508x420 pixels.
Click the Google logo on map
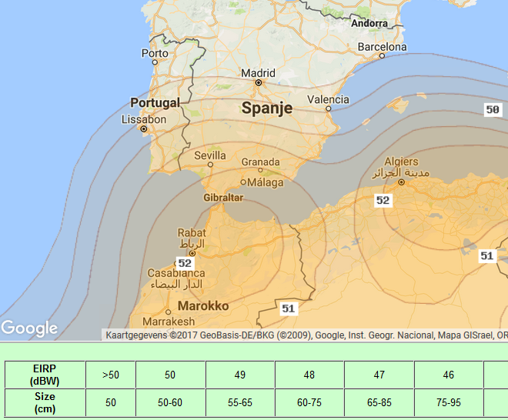point(29,328)
